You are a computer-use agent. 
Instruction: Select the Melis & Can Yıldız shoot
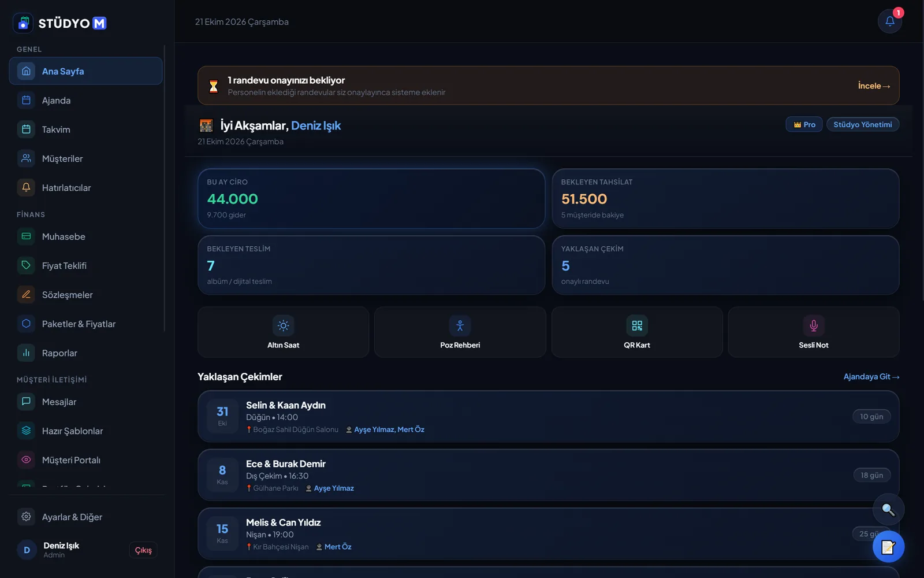tap(548, 533)
